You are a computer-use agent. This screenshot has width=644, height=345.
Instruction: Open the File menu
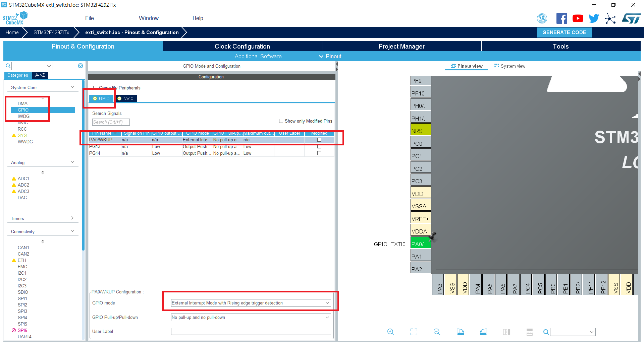point(90,18)
